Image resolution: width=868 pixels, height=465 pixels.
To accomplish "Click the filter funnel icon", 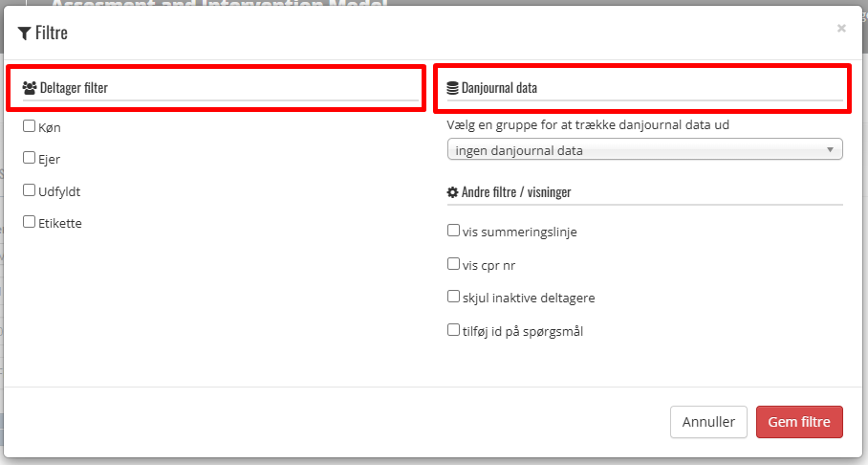I will click(x=25, y=33).
